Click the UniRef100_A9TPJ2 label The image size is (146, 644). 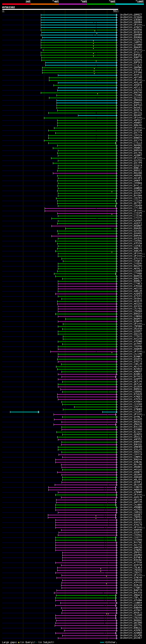coord(131,75)
